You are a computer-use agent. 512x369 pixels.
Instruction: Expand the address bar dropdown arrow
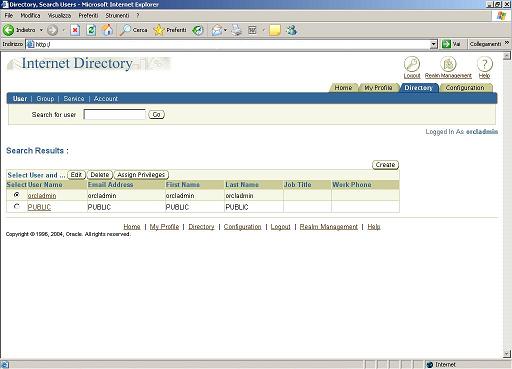tap(433, 44)
